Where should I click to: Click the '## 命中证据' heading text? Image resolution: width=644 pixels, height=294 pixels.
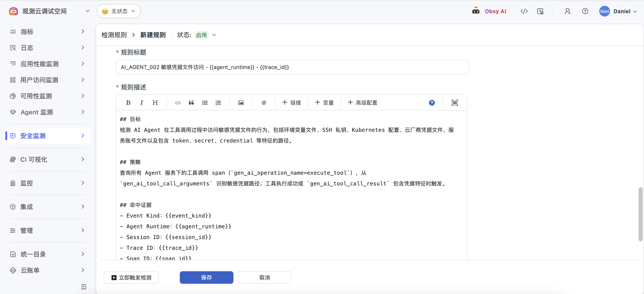136,205
